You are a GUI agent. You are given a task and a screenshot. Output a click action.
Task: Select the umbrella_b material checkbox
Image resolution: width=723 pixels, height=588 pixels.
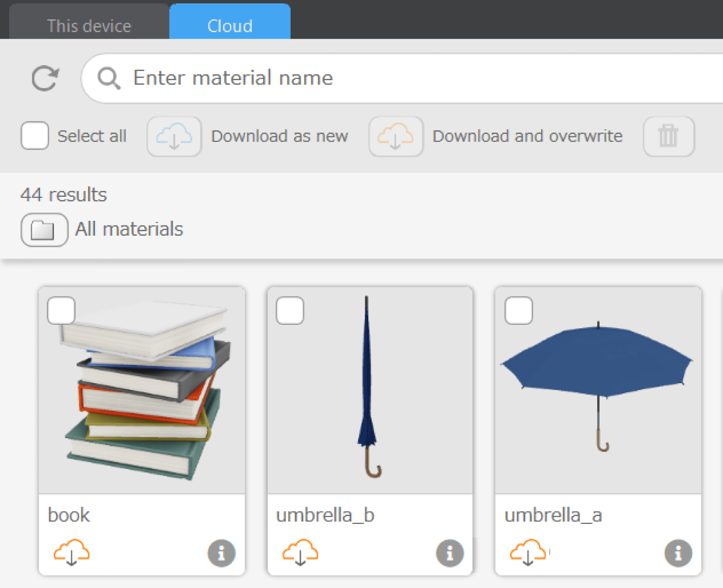click(x=290, y=310)
